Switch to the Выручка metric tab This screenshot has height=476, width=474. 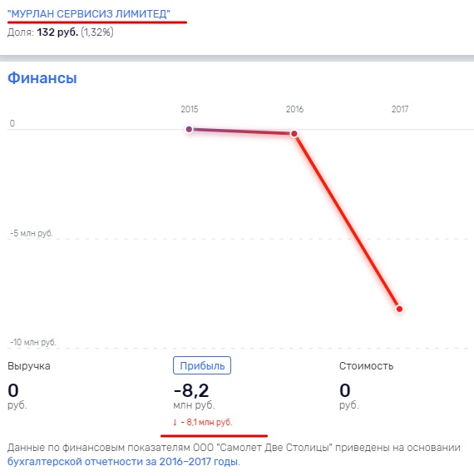point(29,366)
